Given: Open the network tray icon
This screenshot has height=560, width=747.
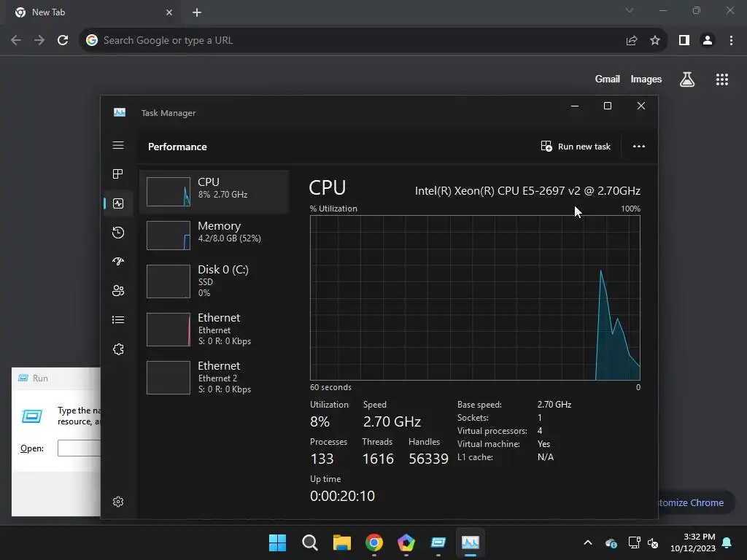Looking at the screenshot, I should pyautogui.click(x=634, y=542).
